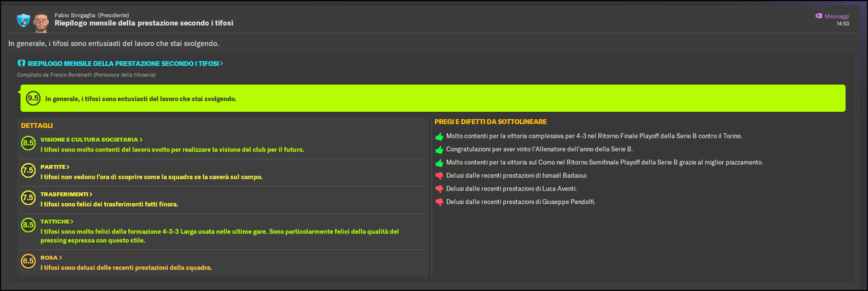Select text about Luca Aventi's recent performances
The height and width of the screenshot is (291, 868).
[x=511, y=189]
